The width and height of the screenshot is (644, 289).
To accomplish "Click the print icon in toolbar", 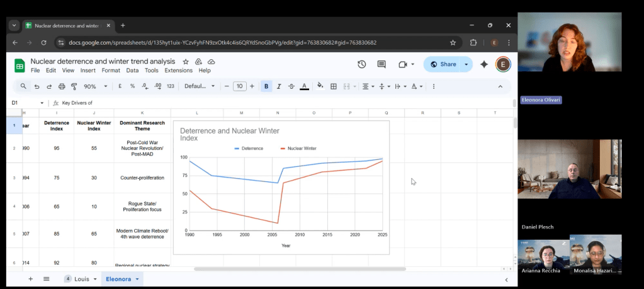I will point(62,86).
